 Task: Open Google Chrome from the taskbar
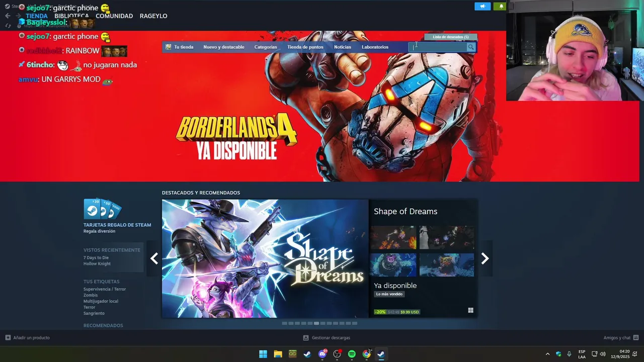367,354
